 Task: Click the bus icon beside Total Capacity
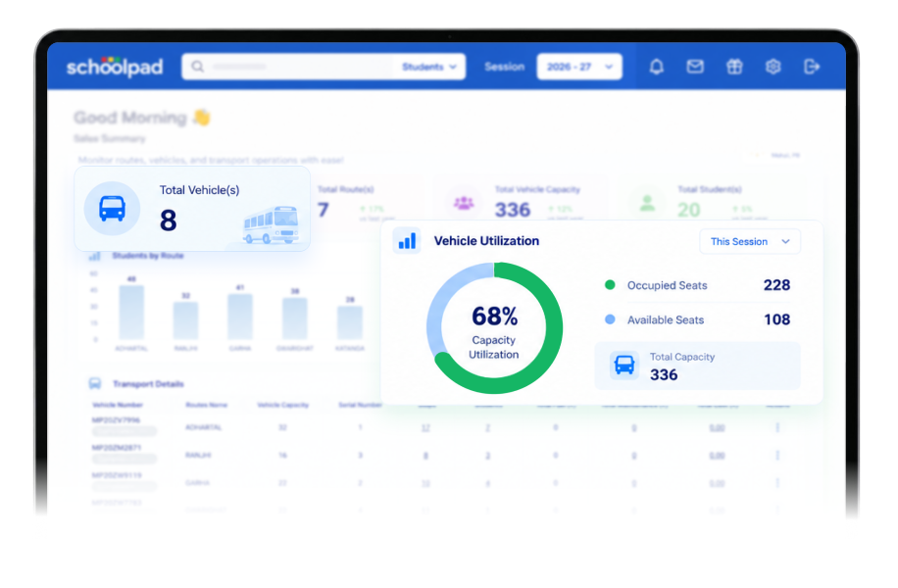tap(624, 365)
